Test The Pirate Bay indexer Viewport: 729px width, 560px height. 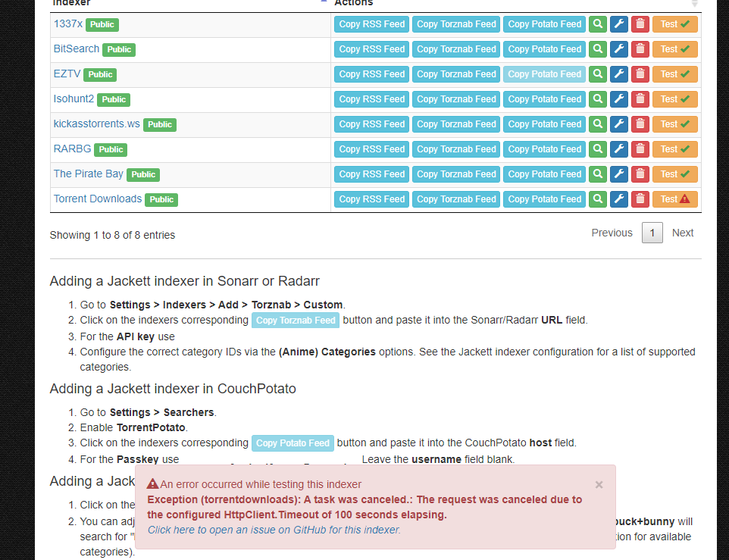pyautogui.click(x=675, y=174)
